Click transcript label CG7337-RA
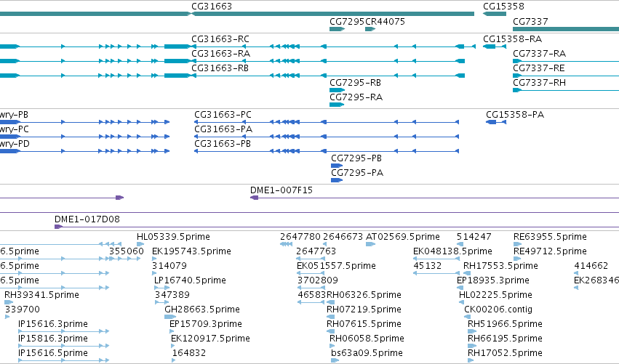619x364 pixels. [x=539, y=54]
